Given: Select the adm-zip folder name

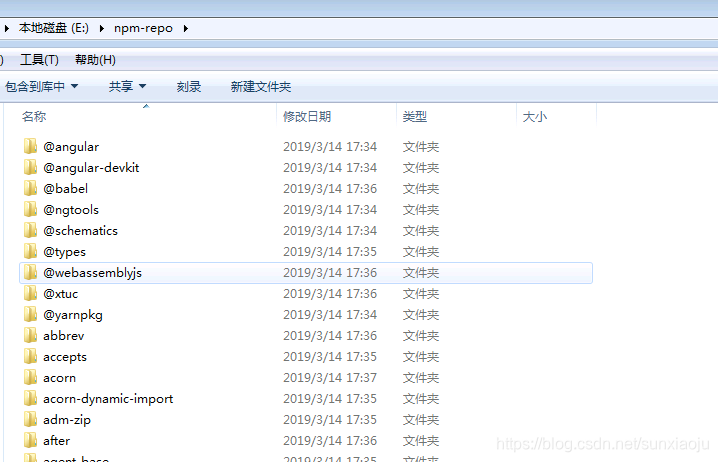Looking at the screenshot, I should (67, 420).
